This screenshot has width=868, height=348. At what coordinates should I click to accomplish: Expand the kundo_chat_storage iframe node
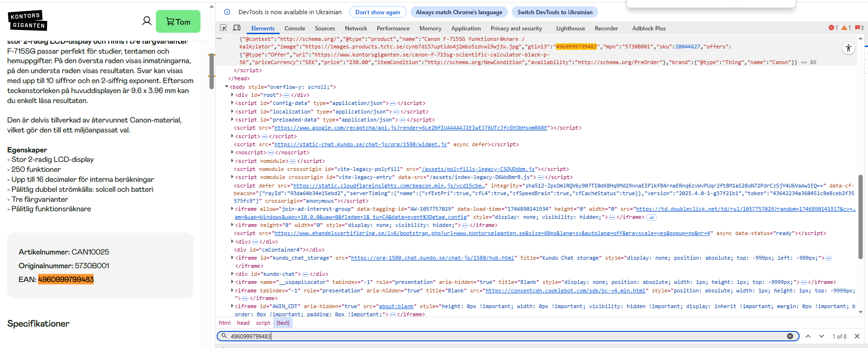click(232, 258)
